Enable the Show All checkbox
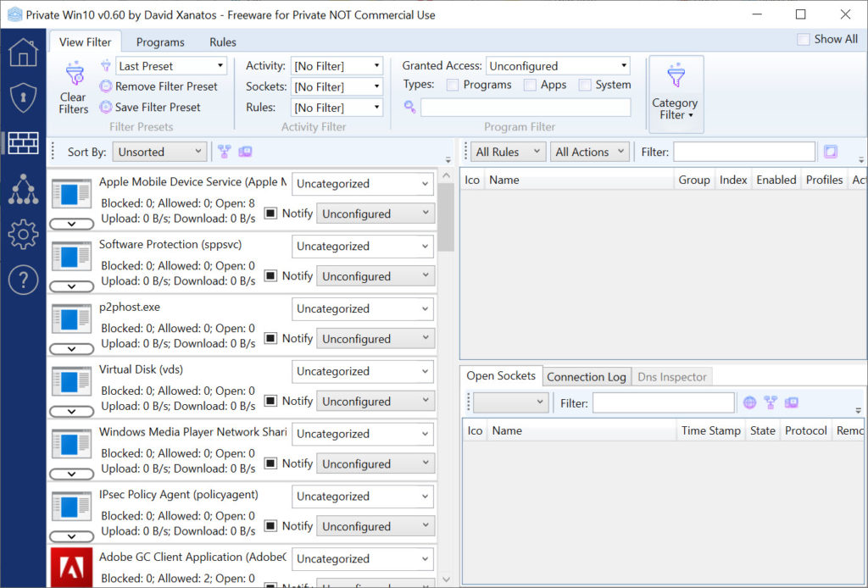This screenshot has height=588, width=868. pyautogui.click(x=804, y=39)
